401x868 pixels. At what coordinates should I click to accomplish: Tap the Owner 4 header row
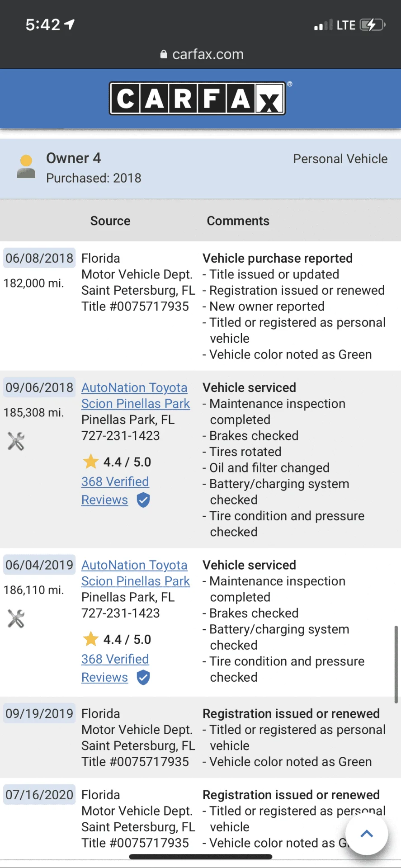tap(200, 169)
